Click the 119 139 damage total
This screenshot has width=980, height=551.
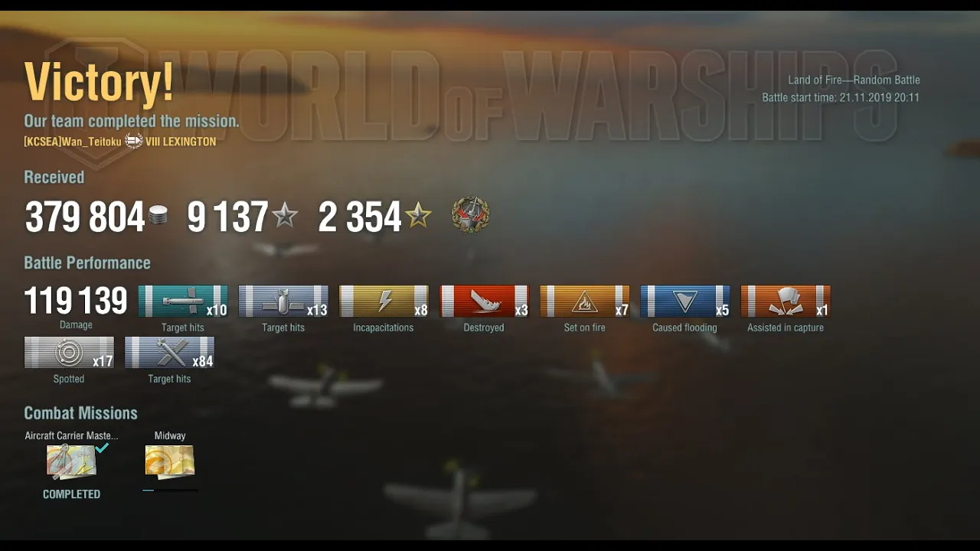tap(76, 301)
